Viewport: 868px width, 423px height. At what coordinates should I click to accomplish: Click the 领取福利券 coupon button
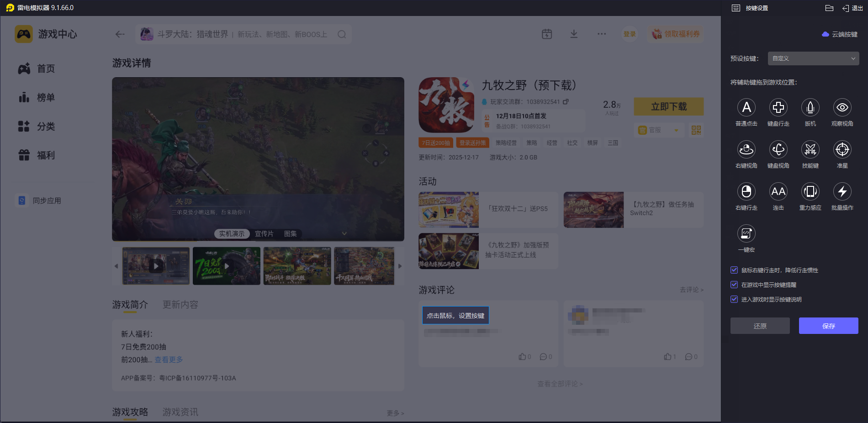675,34
